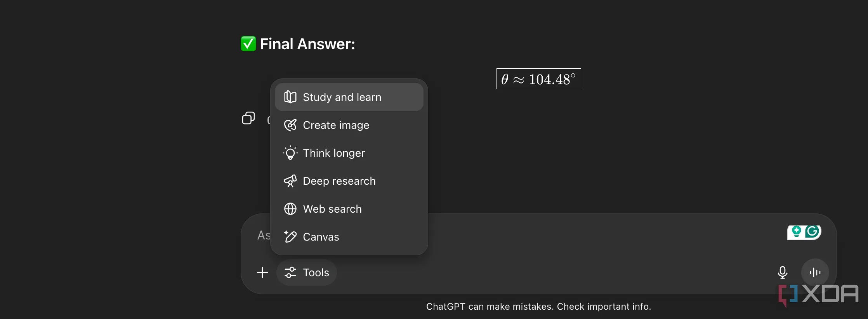868x319 pixels.
Task: Turn on Web search
Action: 349,209
